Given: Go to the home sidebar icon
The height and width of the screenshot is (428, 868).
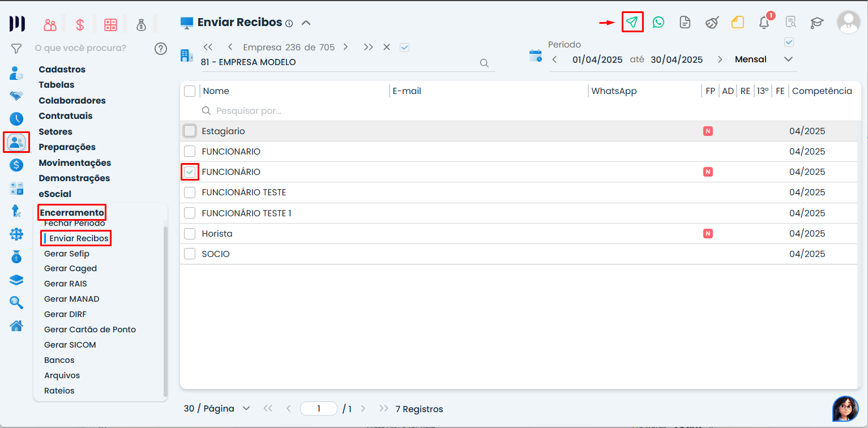Looking at the screenshot, I should coord(16,326).
